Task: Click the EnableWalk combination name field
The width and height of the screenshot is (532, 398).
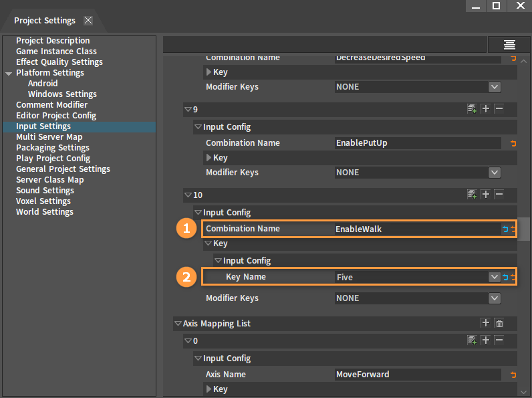Action: 418,229
